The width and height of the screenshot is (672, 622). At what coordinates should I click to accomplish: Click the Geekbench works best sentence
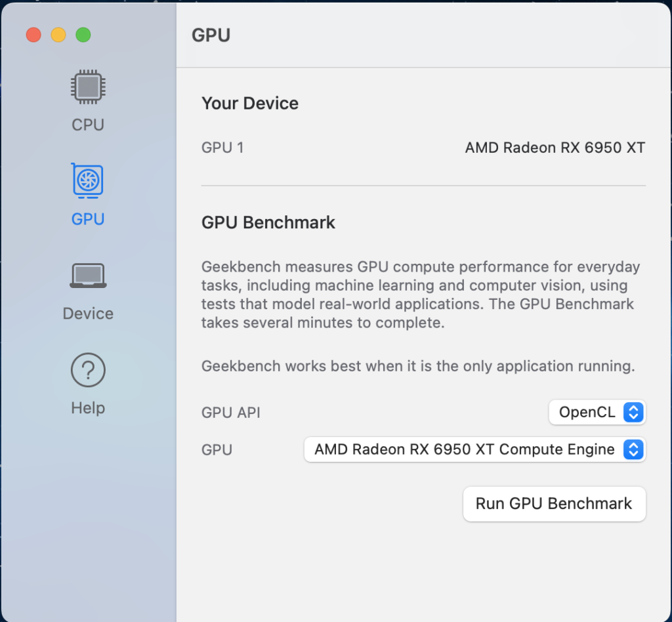pos(418,366)
